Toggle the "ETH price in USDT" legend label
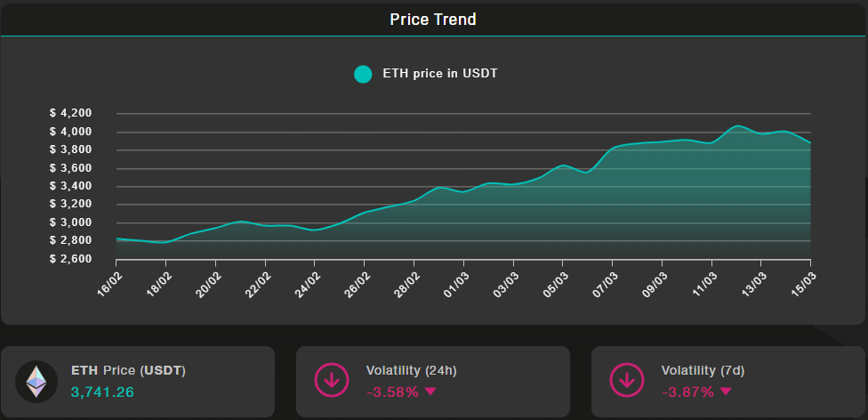The image size is (868, 420). click(x=439, y=74)
